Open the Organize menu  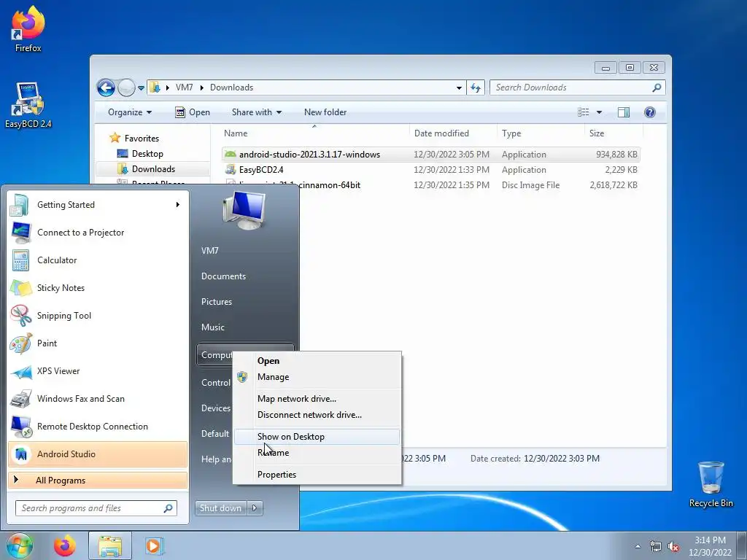tap(130, 112)
